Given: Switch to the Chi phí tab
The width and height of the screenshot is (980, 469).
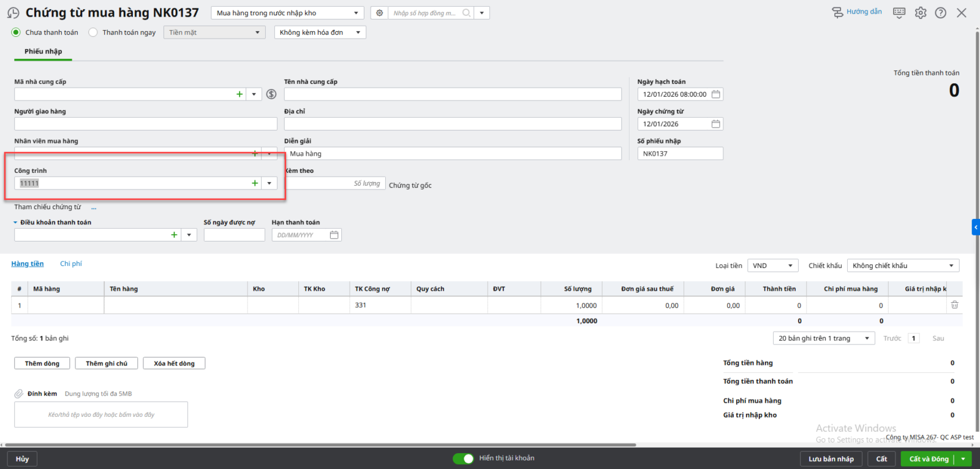Looking at the screenshot, I should pos(71,264).
